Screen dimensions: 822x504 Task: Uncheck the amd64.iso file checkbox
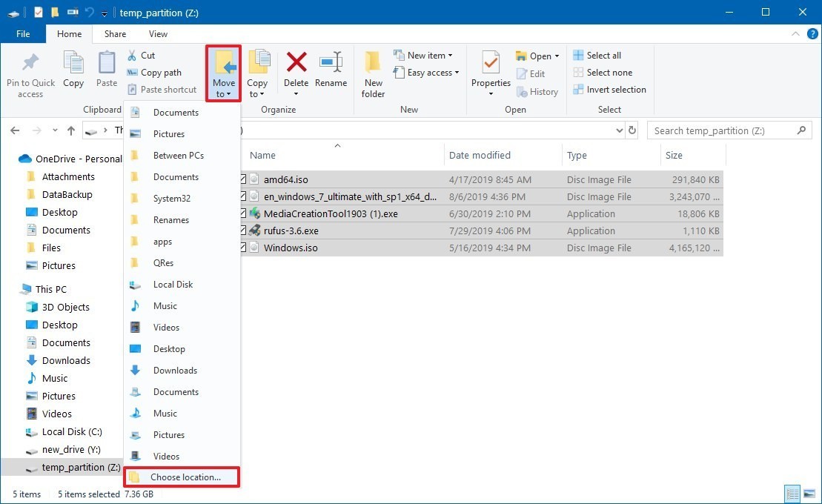243,180
